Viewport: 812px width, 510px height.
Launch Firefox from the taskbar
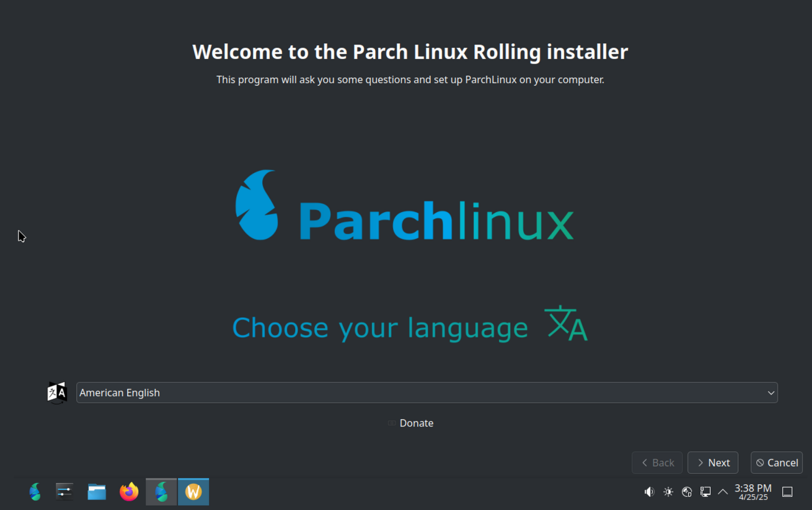pos(129,491)
